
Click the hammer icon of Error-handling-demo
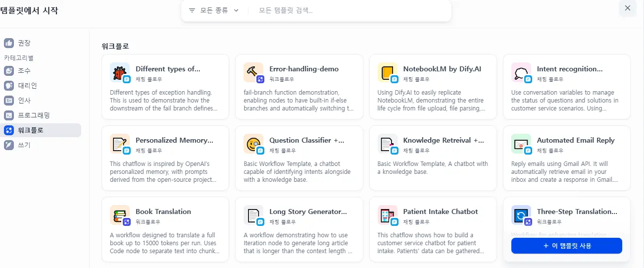[253, 72]
